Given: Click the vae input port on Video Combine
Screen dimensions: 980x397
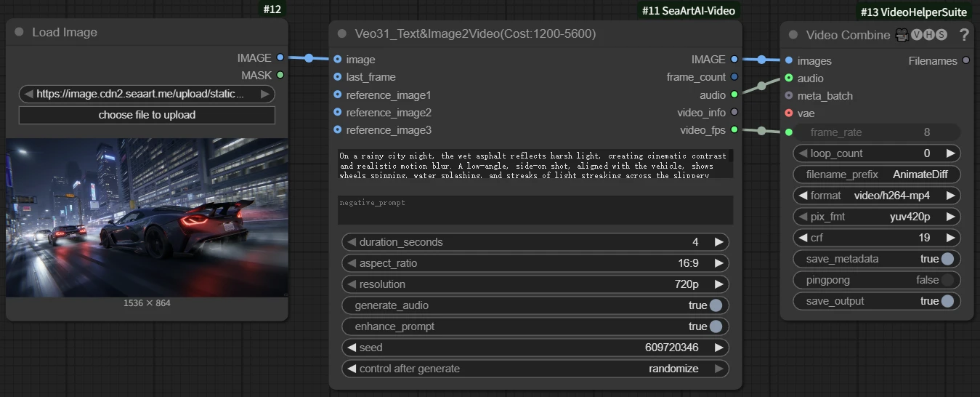Looking at the screenshot, I should click(789, 113).
